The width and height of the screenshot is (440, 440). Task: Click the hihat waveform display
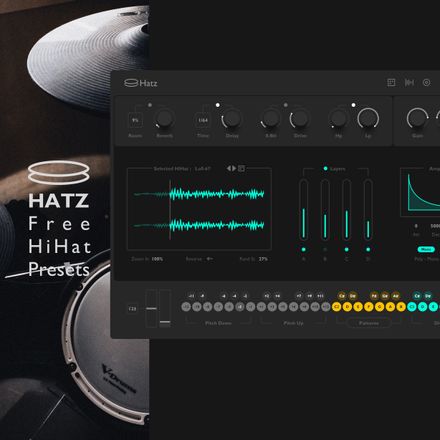click(199, 210)
